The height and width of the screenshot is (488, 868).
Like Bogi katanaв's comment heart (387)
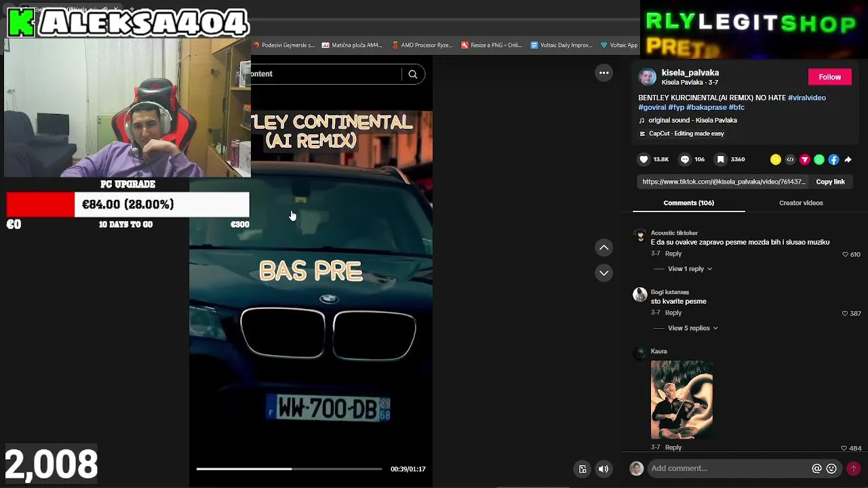[x=845, y=314]
